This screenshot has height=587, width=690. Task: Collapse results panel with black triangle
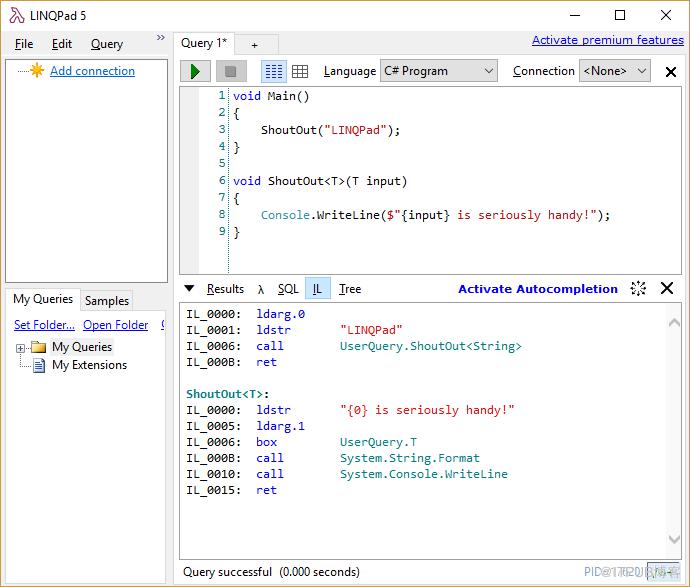click(189, 289)
